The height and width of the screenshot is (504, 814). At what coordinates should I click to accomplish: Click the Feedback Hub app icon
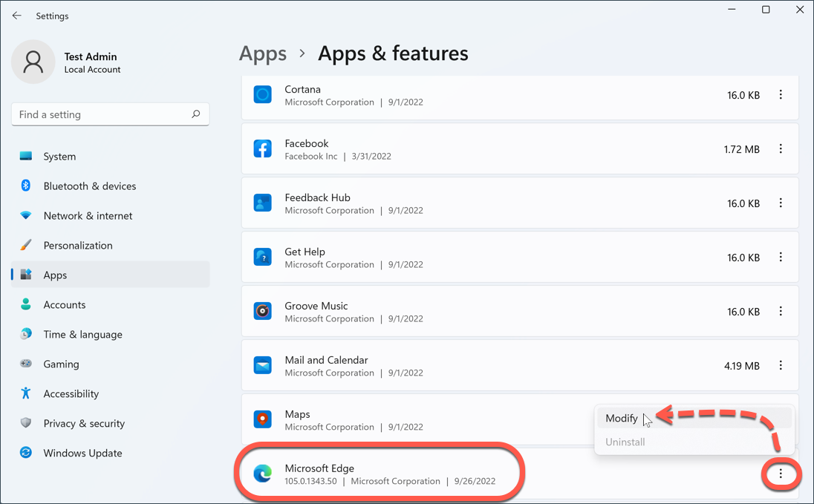tap(263, 203)
